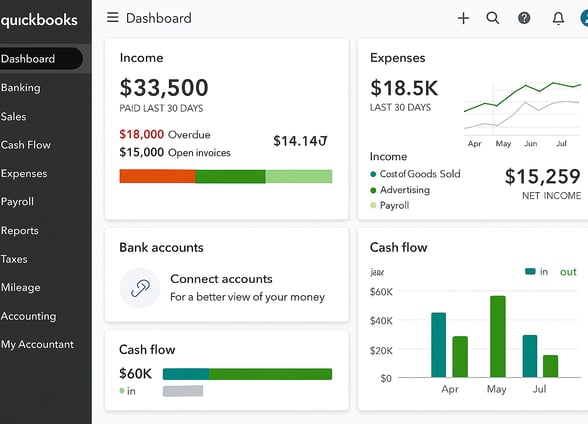The height and width of the screenshot is (424, 588).
Task: Open Accounting in the sidebar
Action: (x=28, y=316)
